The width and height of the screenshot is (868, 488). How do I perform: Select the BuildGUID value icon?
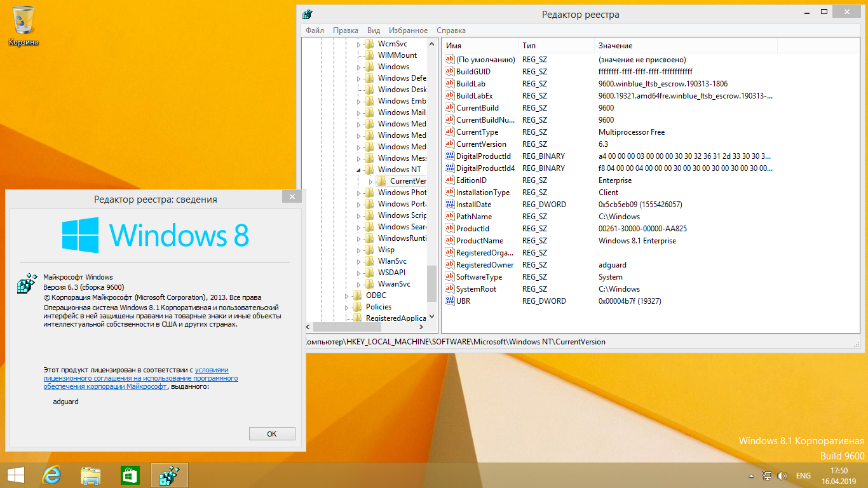[450, 72]
